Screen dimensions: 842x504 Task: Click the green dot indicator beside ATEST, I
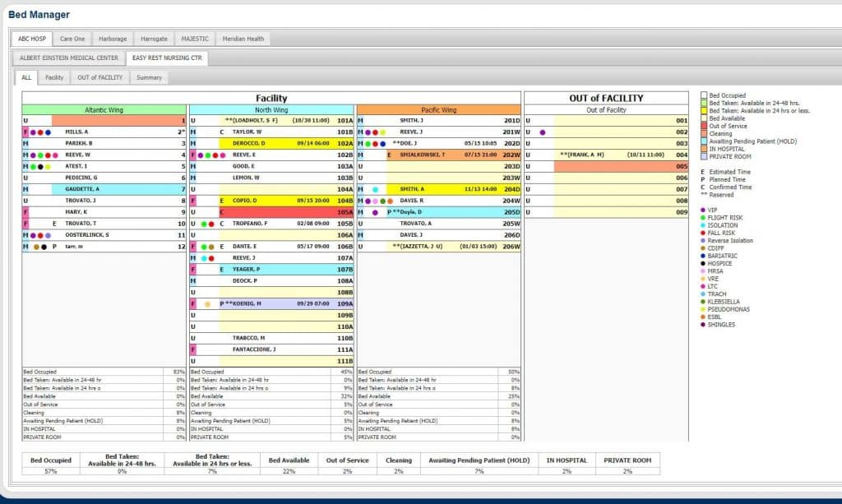[x=34, y=166]
